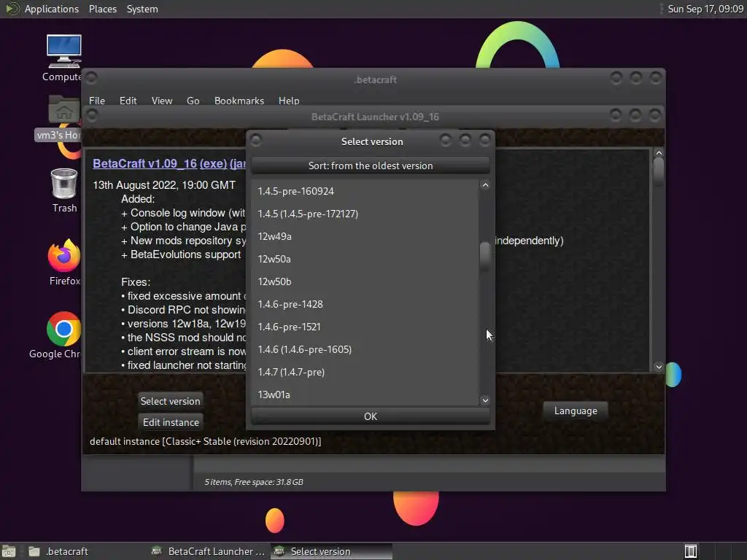
Task: Click version list scrollbar down arrow
Action: click(x=485, y=400)
